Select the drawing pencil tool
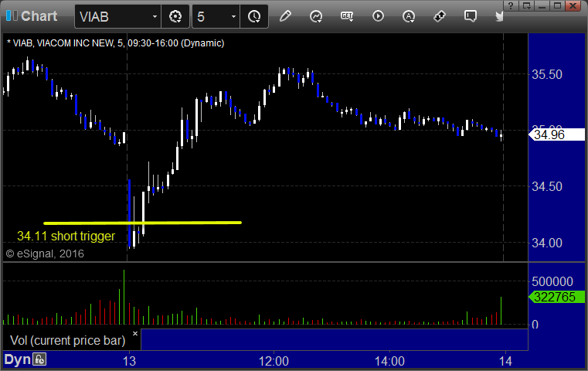Image resolution: width=588 pixels, height=371 pixels. coord(285,16)
